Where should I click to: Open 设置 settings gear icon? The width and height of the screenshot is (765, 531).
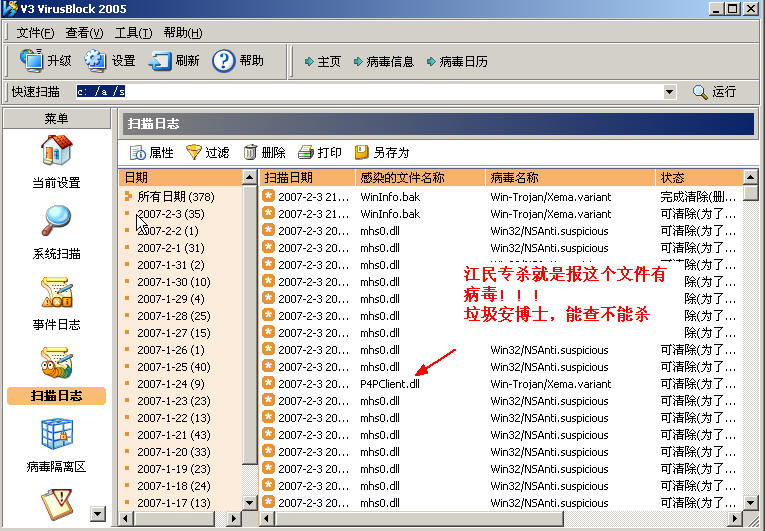95,60
